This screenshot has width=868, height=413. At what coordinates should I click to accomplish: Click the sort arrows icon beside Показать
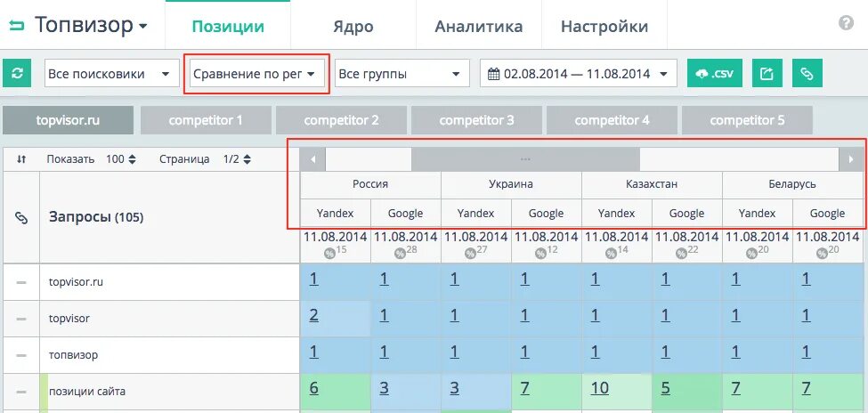point(21,159)
